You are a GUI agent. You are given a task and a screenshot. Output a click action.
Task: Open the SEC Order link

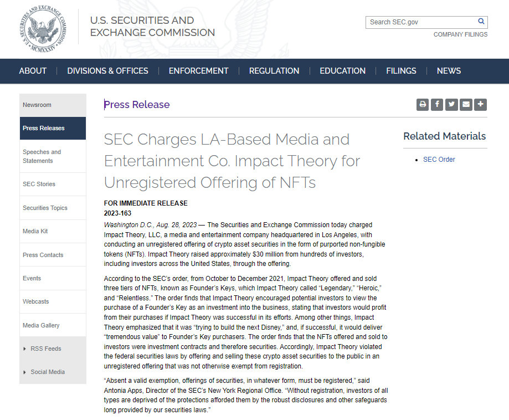pyautogui.click(x=439, y=160)
